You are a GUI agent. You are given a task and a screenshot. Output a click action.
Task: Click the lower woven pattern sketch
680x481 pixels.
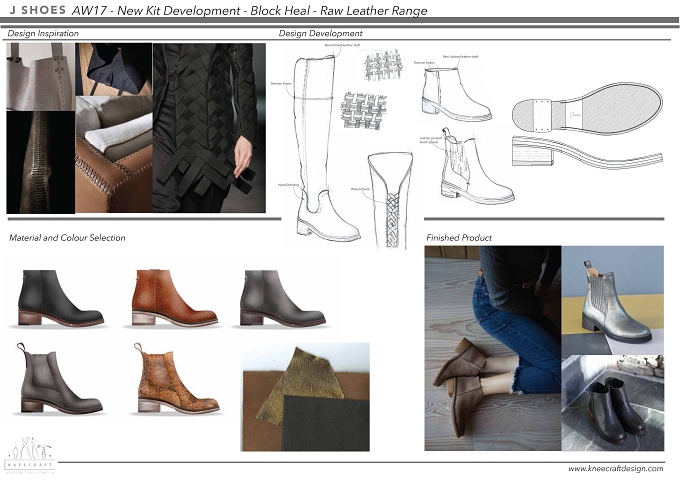pyautogui.click(x=363, y=111)
